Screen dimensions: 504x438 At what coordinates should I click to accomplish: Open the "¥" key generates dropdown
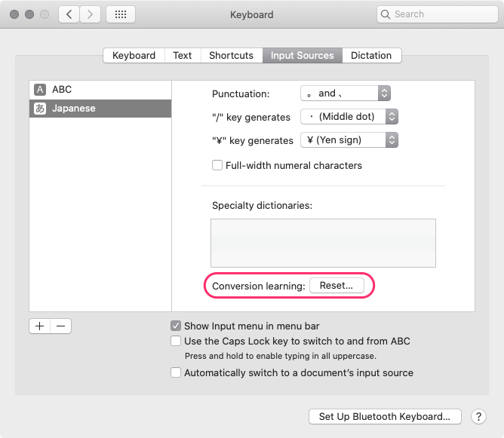[x=349, y=140]
